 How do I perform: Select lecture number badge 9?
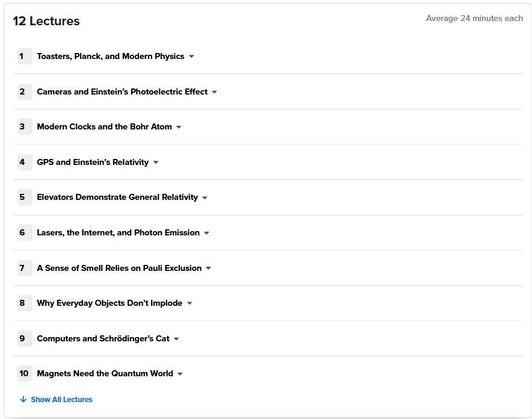point(25,338)
